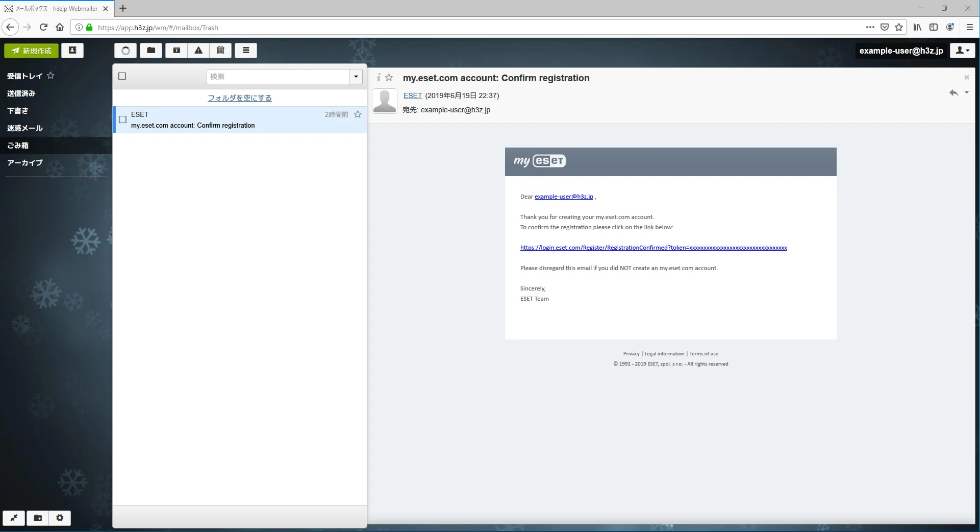This screenshot has height=532, width=980.
Task: Open the 受信トレイ inbox folder
Action: pyautogui.click(x=24, y=76)
